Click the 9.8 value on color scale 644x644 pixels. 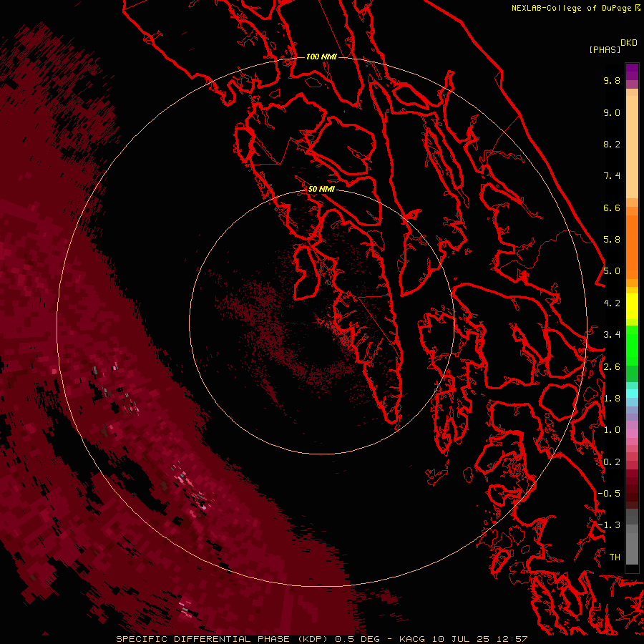[x=612, y=80]
